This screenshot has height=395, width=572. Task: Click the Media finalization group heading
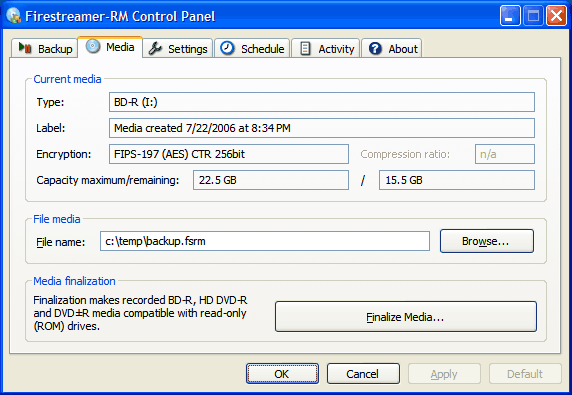(x=74, y=281)
